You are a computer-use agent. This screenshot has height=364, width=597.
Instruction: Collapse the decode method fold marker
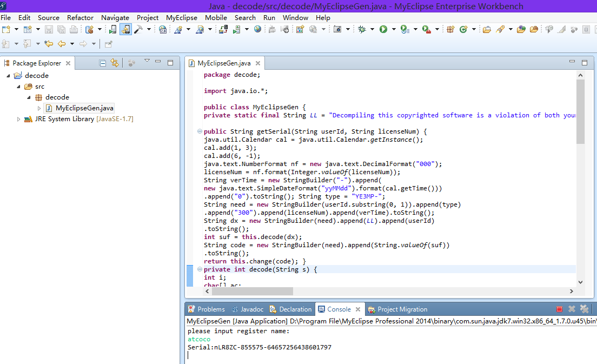[200, 269]
